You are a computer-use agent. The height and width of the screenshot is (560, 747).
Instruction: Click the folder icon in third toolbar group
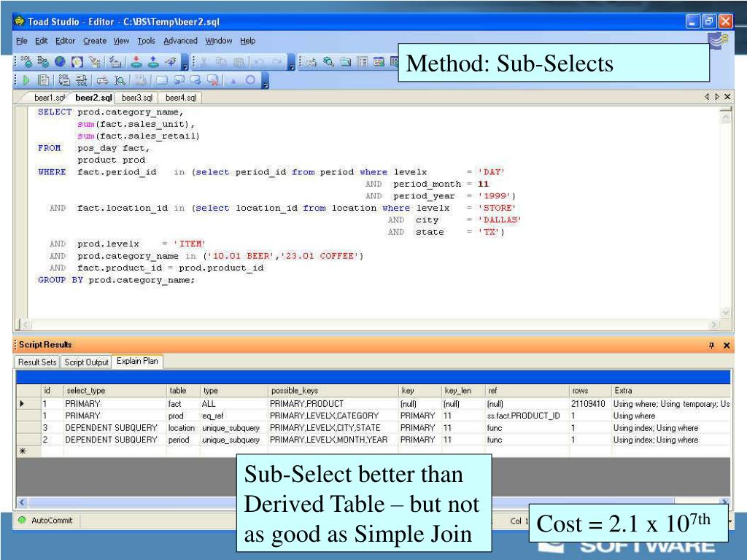pos(345,62)
